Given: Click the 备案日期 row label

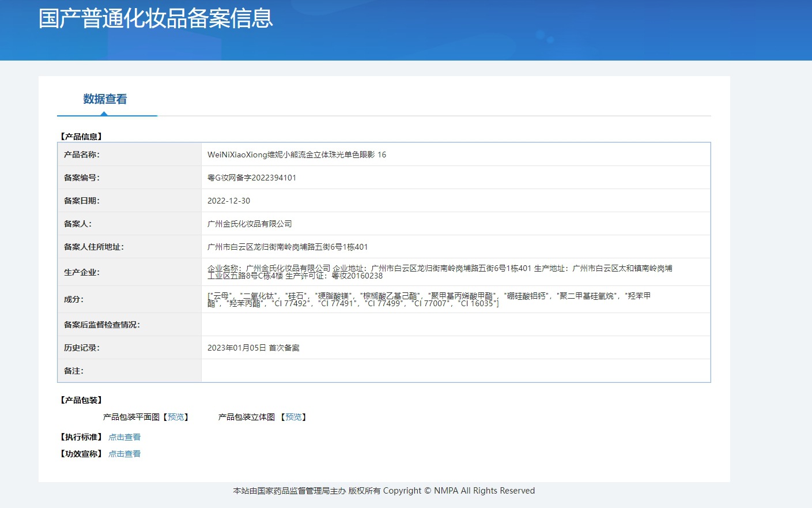Looking at the screenshot, I should pyautogui.click(x=82, y=201).
